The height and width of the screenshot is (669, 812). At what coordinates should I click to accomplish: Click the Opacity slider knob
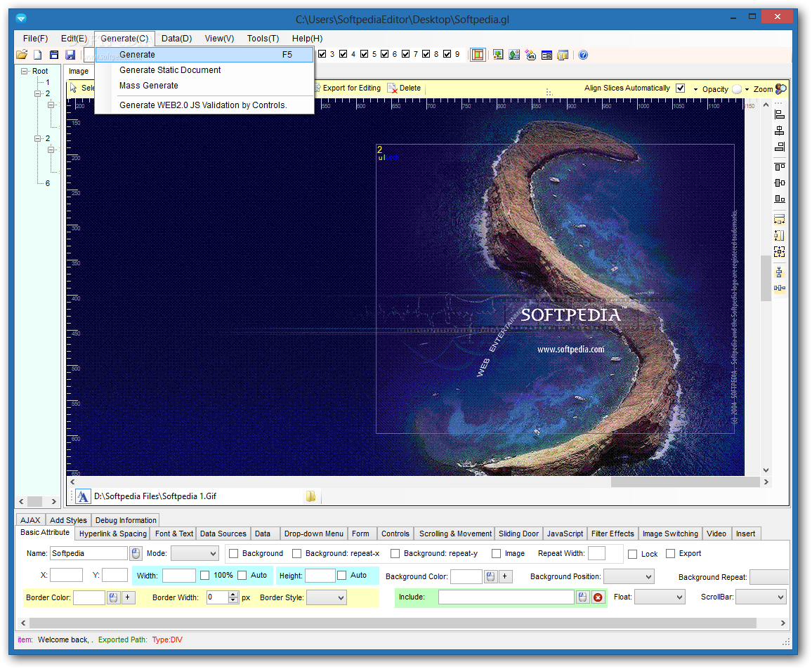(737, 89)
